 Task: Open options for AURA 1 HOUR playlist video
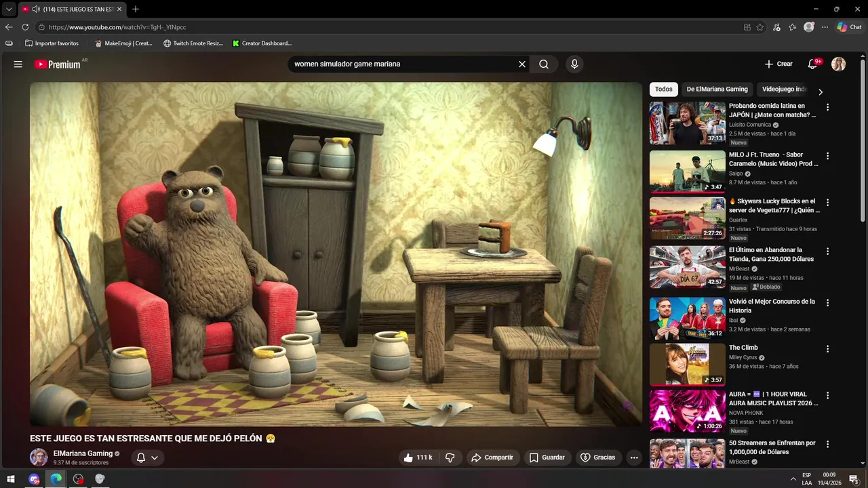(x=827, y=396)
